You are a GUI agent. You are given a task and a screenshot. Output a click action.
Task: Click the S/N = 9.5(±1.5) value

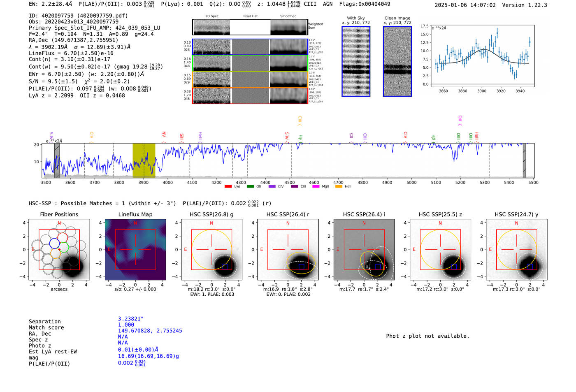pos(53,81)
